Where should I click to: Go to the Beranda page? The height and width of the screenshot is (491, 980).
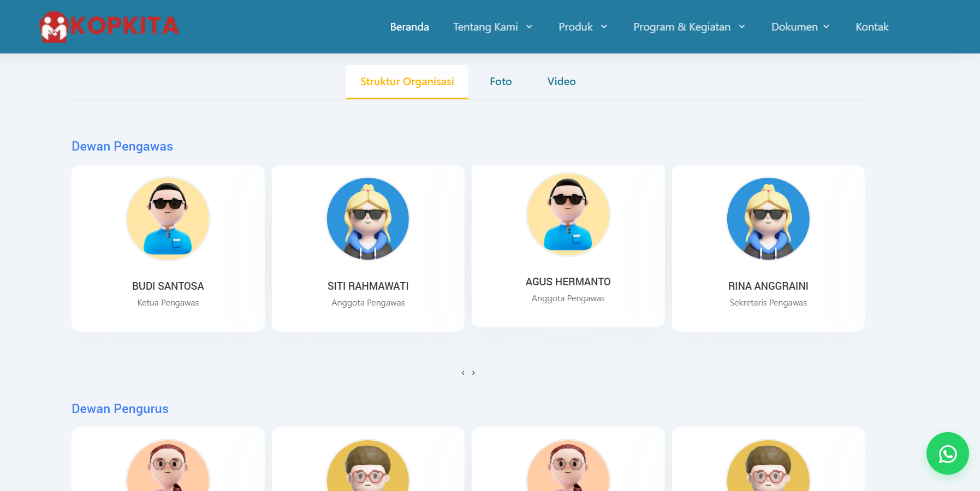pyautogui.click(x=409, y=27)
